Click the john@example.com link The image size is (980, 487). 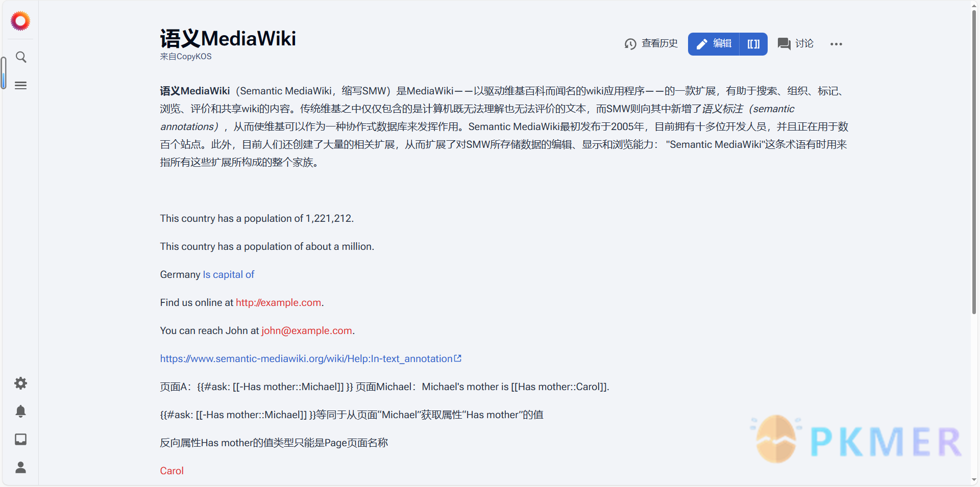306,330
